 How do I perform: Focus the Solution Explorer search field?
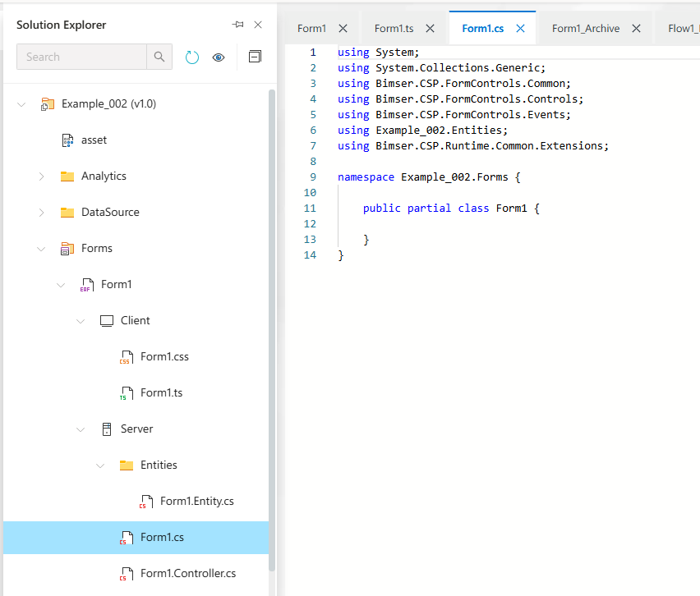coord(81,57)
